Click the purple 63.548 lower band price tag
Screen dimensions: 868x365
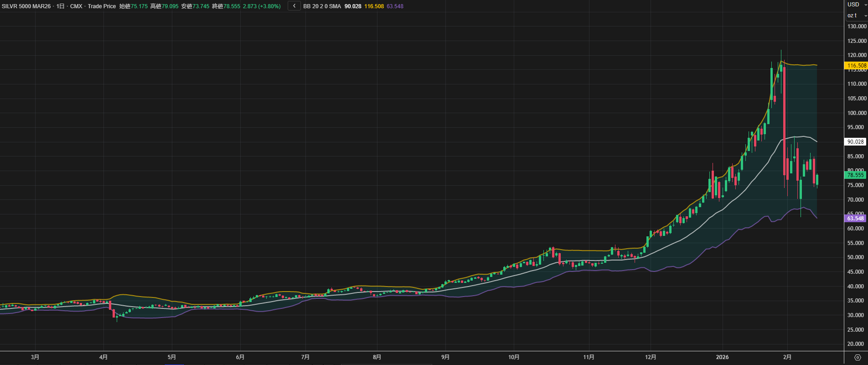855,219
